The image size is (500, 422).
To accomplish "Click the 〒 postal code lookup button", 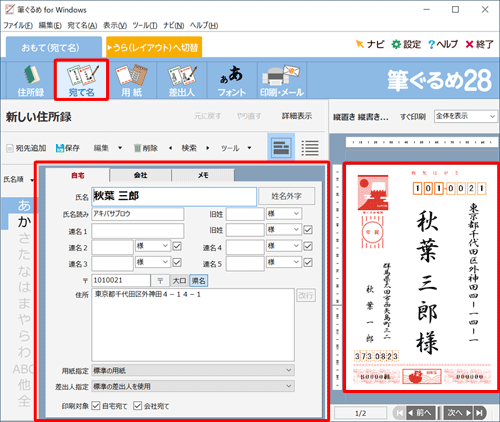I will [160, 281].
